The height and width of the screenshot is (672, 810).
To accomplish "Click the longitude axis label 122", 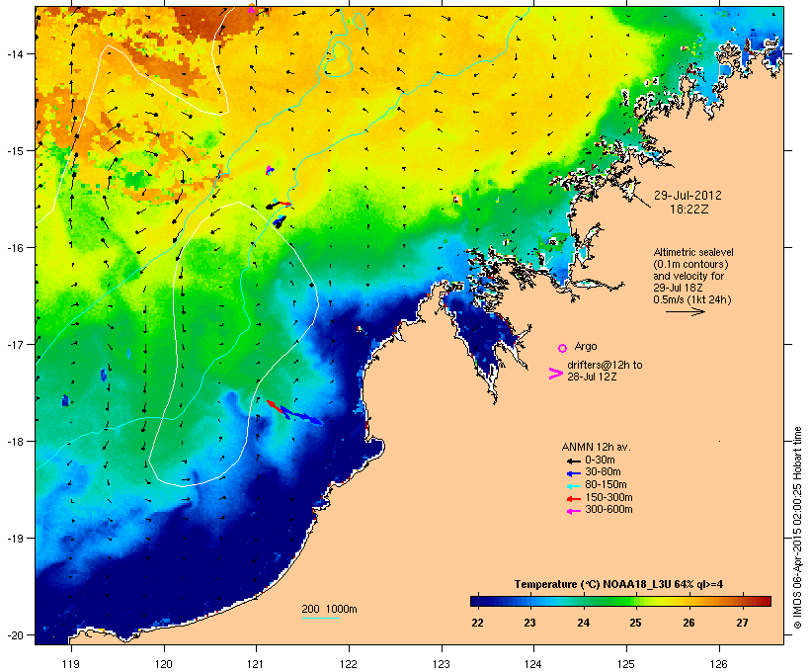I will tap(349, 664).
